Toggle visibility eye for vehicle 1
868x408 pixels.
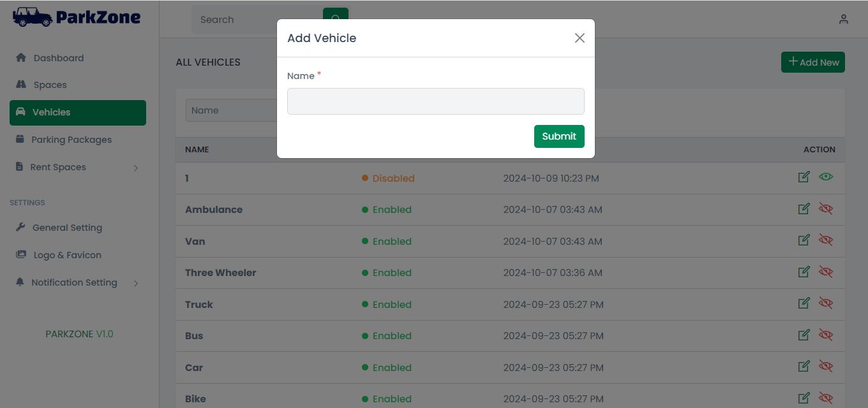826,177
